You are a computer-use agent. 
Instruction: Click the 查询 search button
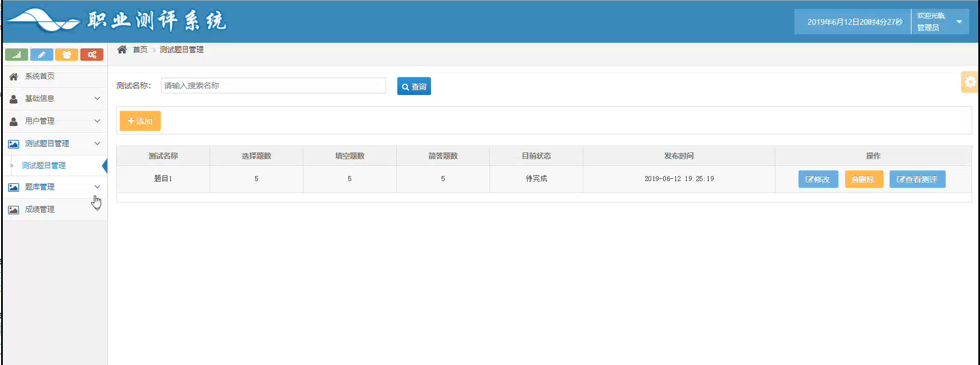click(x=414, y=86)
